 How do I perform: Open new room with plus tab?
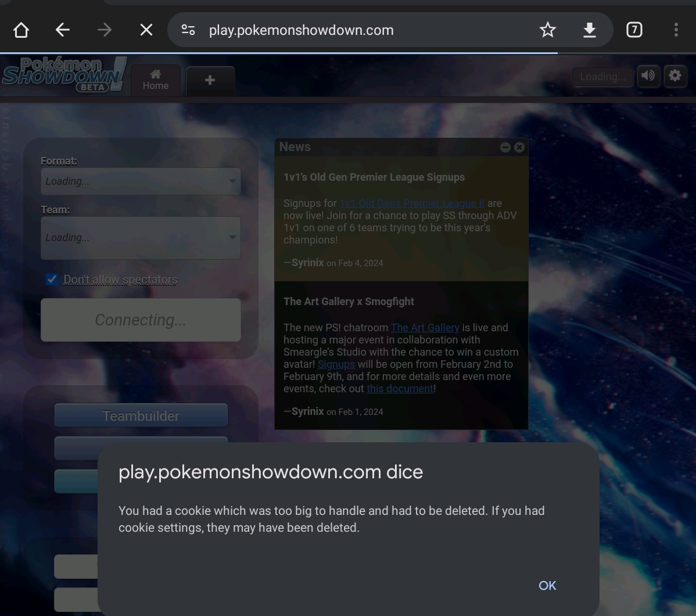210,80
